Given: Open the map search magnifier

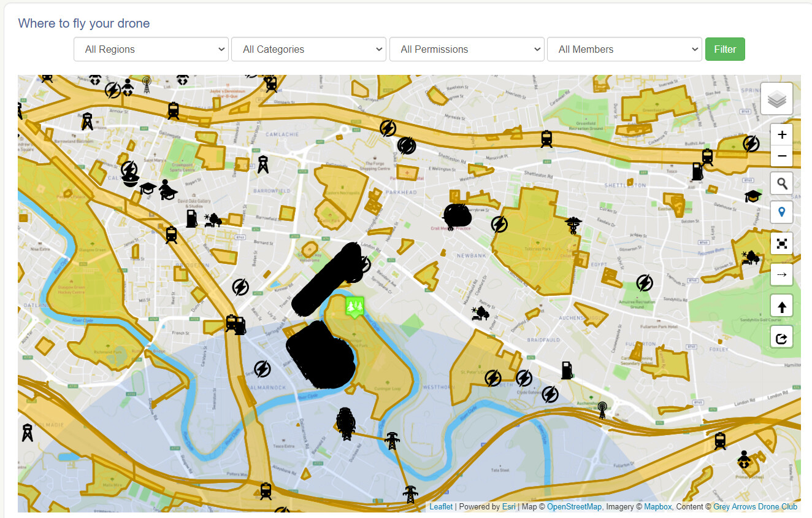Looking at the screenshot, I should pyautogui.click(x=781, y=183).
